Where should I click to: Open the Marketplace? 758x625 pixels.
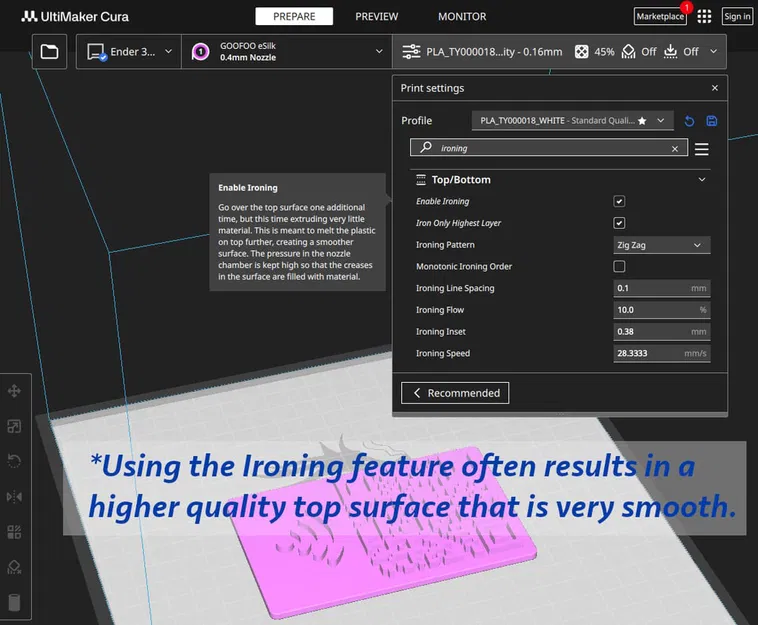coord(660,16)
